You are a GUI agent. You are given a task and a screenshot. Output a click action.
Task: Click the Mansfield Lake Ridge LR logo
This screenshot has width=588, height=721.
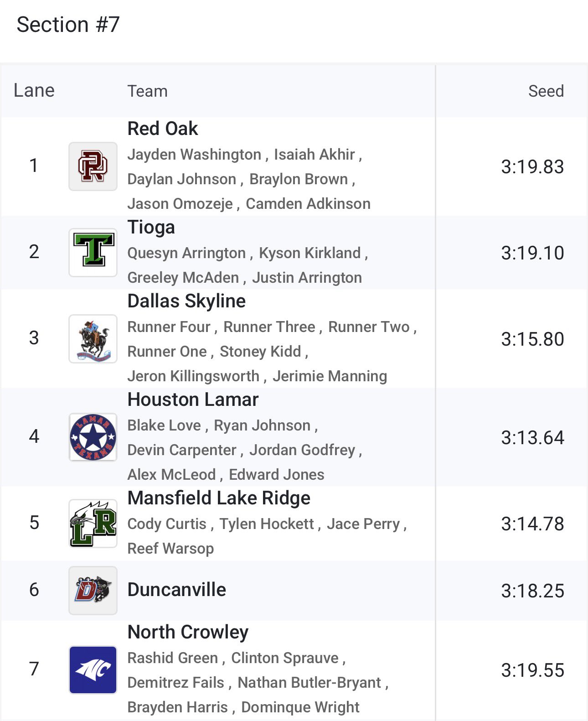[x=93, y=524]
